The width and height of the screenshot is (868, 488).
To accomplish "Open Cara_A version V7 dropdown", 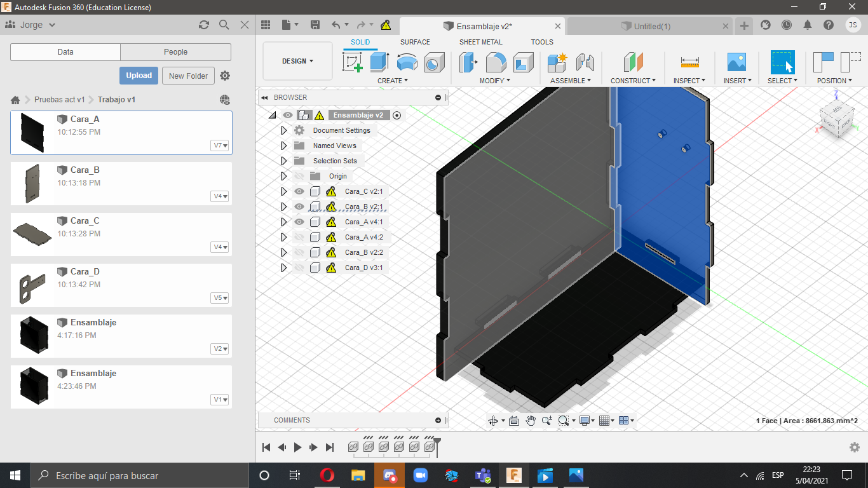I will click(x=220, y=146).
